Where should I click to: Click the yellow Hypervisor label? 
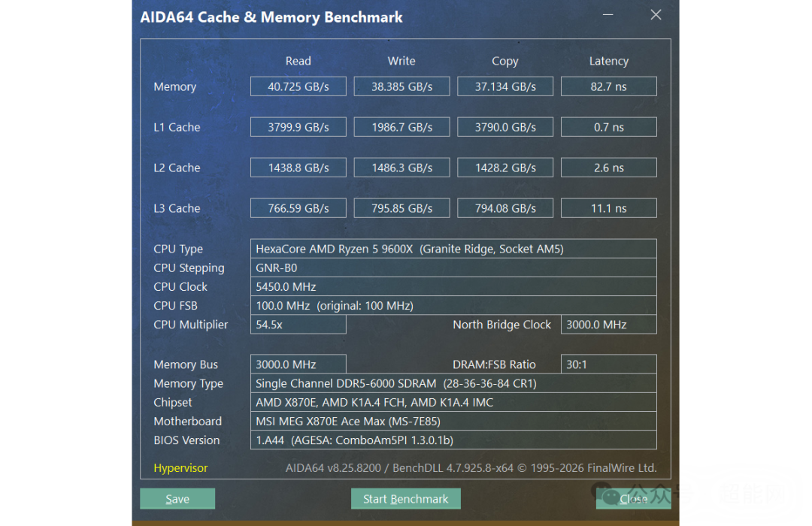click(180, 468)
